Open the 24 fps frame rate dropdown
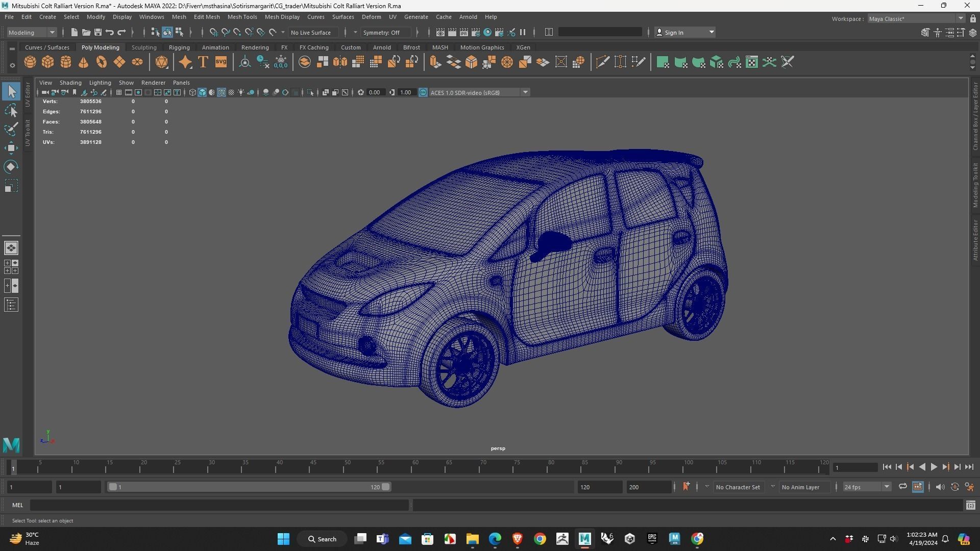 pyautogui.click(x=867, y=487)
